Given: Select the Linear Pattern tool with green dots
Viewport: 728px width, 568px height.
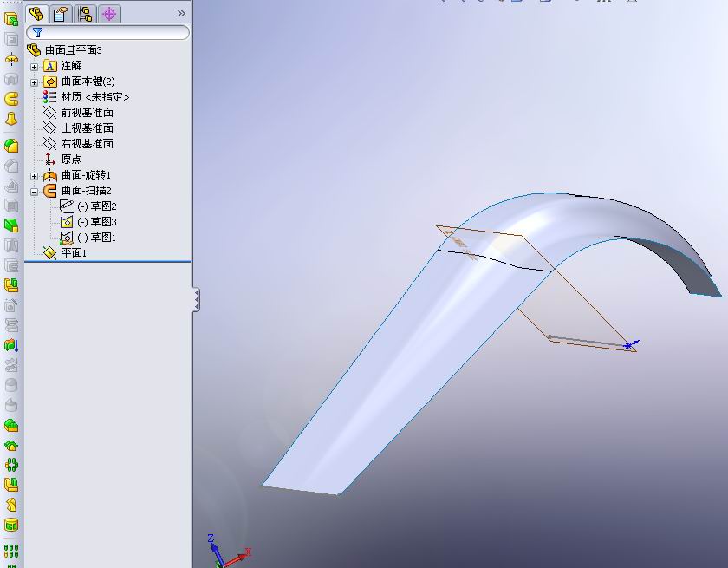Looking at the screenshot, I should [11, 552].
